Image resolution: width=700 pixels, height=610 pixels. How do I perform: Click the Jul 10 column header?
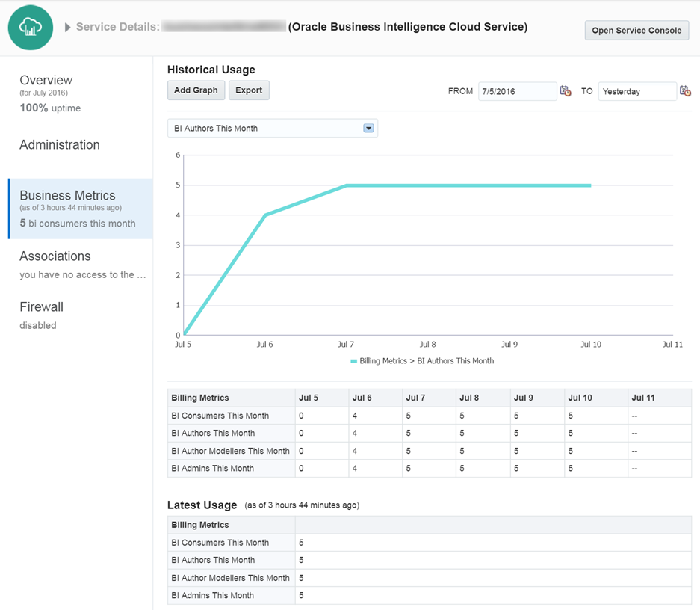580,398
